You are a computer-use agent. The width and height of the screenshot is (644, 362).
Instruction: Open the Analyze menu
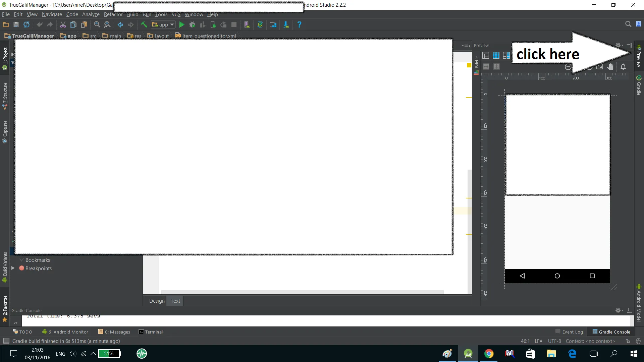(91, 14)
